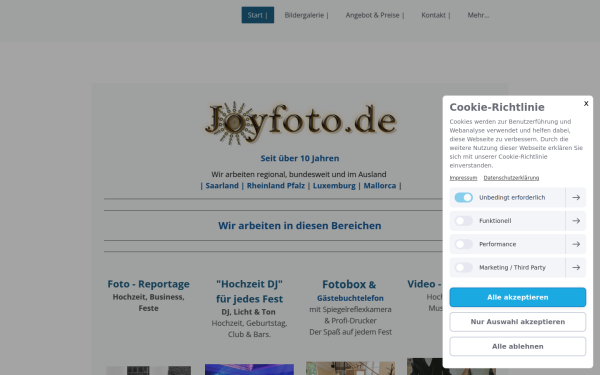The height and width of the screenshot is (375, 600).
Task: Open the Kontakt page
Action: (436, 15)
